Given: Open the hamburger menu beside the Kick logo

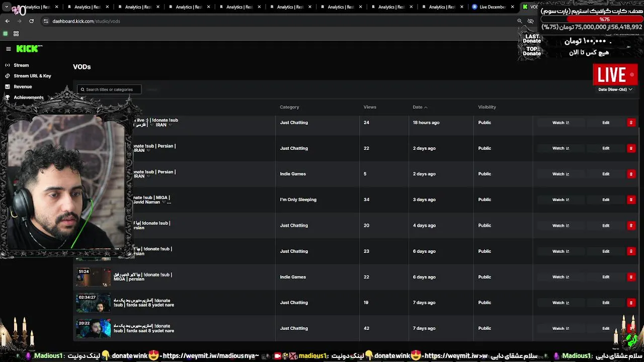Looking at the screenshot, I should tap(9, 49).
